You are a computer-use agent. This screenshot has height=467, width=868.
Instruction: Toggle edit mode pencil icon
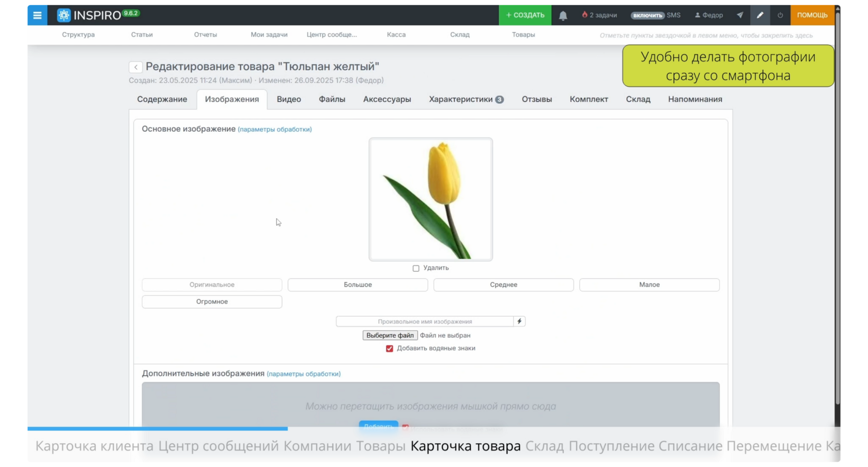760,15
